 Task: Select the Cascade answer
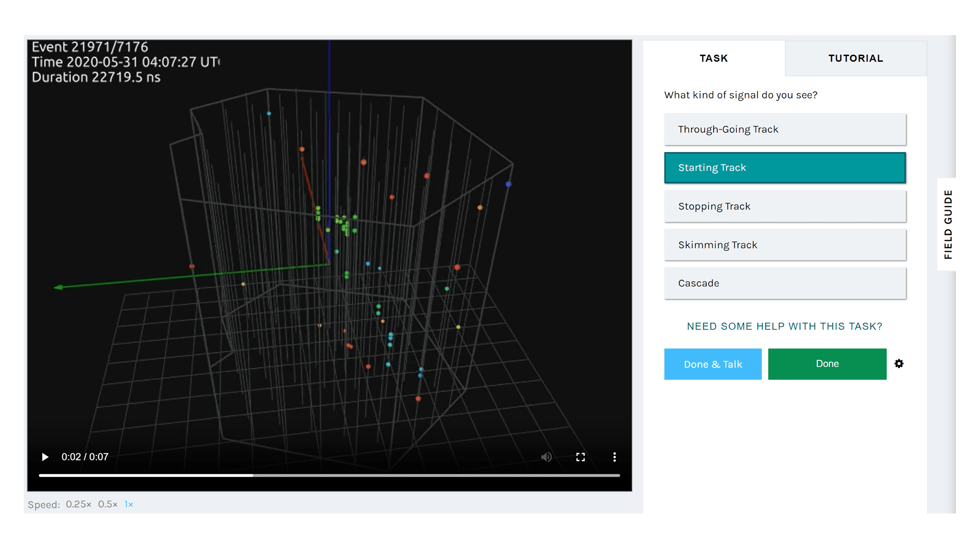pos(784,283)
